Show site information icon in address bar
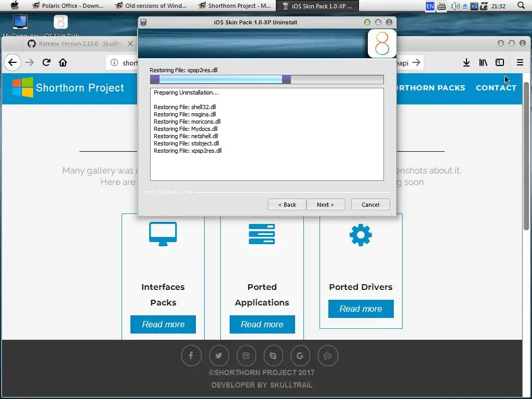The height and width of the screenshot is (399, 532). (x=114, y=62)
